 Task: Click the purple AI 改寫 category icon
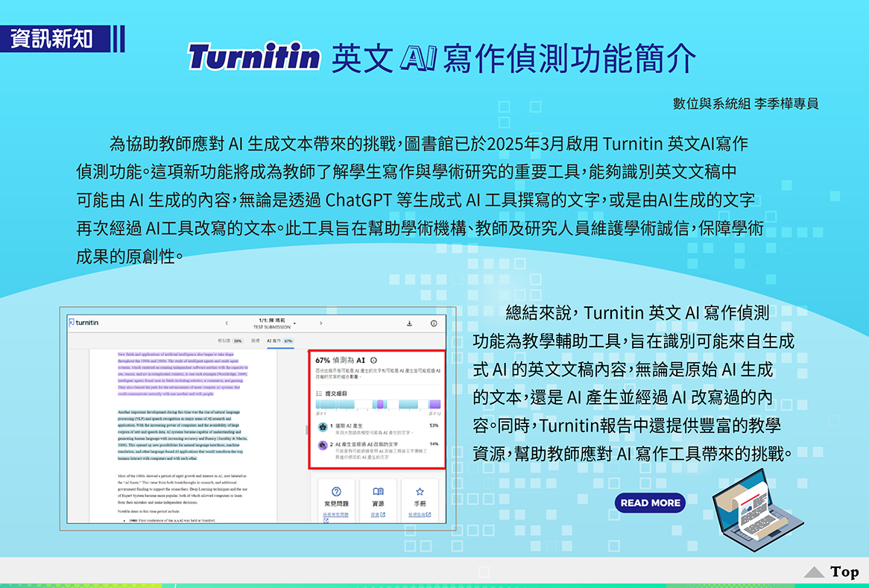[322, 445]
